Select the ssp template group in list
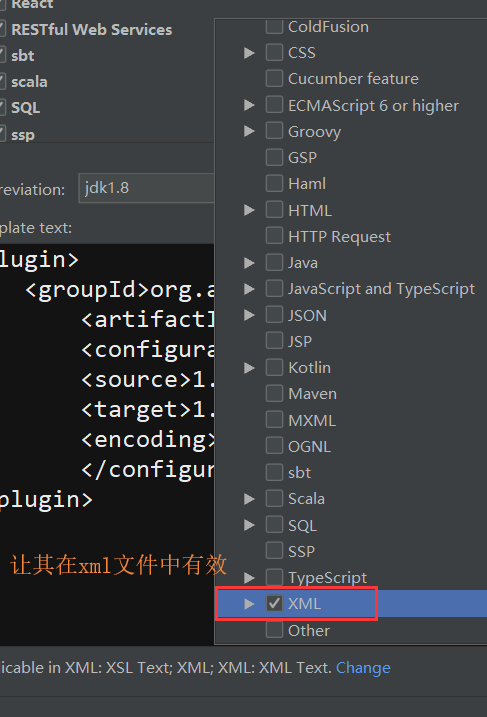Viewport: 487px width, 717px height. click(x=23, y=135)
